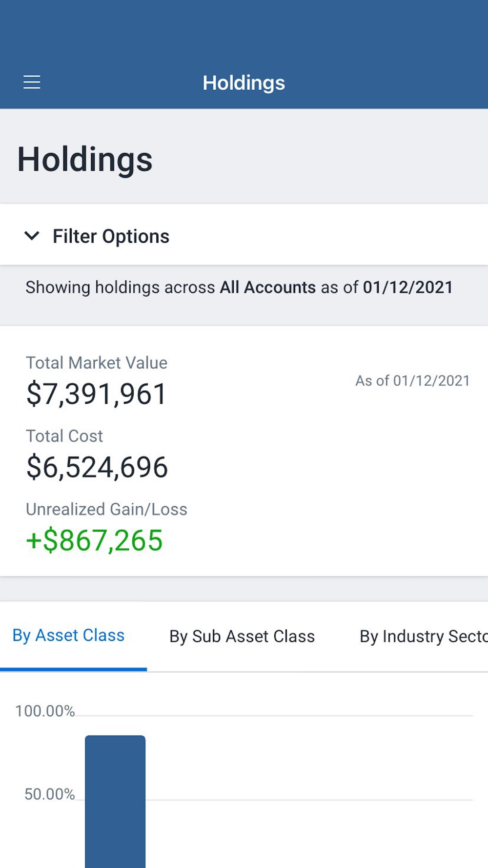Click the Filter Options label
The image size is (488, 868).
[111, 236]
